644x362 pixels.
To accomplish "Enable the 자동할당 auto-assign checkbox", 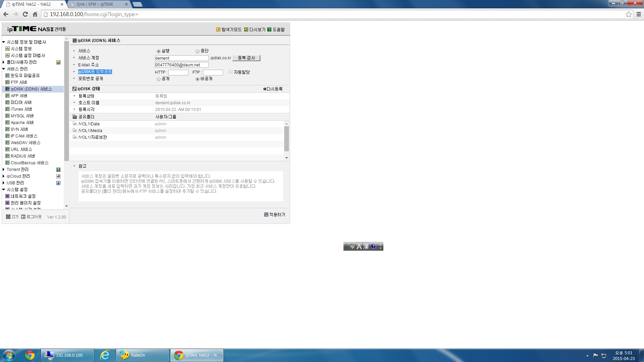I will (x=230, y=71).
